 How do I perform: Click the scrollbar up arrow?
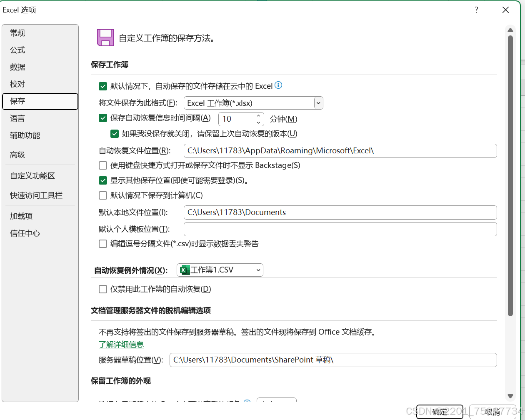point(510,30)
